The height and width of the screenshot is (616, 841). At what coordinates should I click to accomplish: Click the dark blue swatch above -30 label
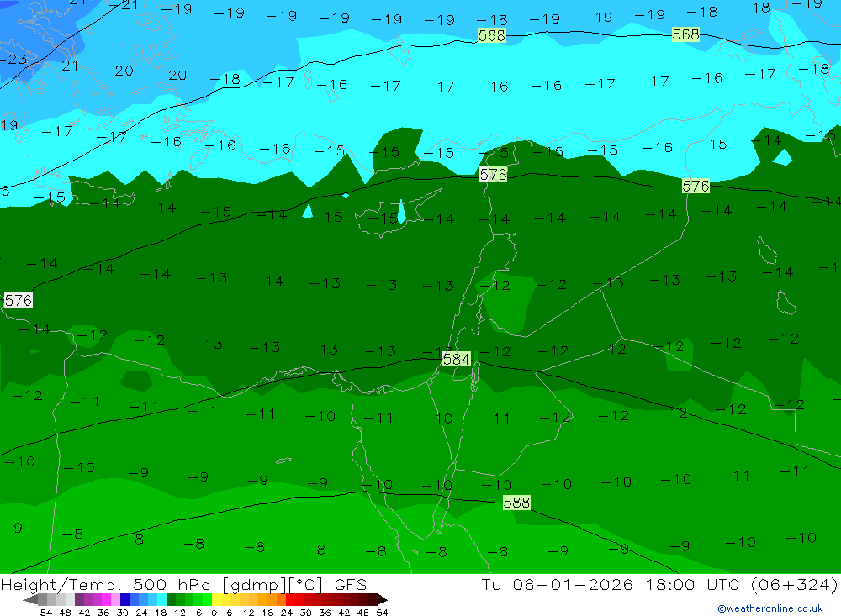125,599
